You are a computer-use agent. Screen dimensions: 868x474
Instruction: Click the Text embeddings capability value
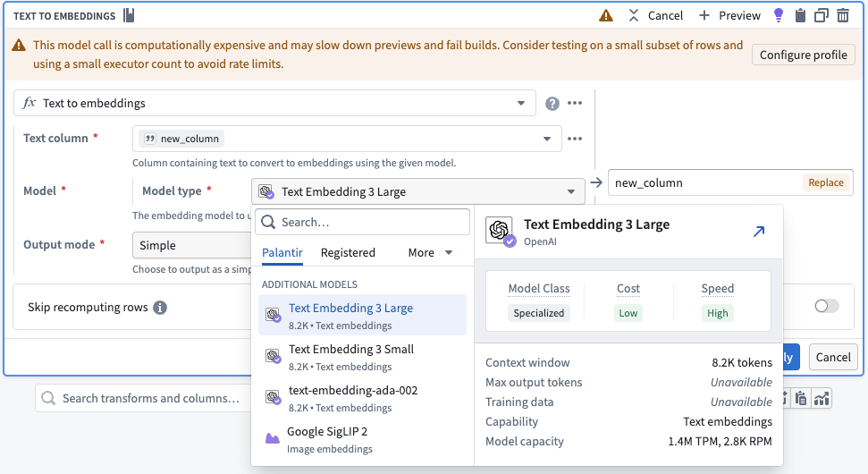(728, 421)
